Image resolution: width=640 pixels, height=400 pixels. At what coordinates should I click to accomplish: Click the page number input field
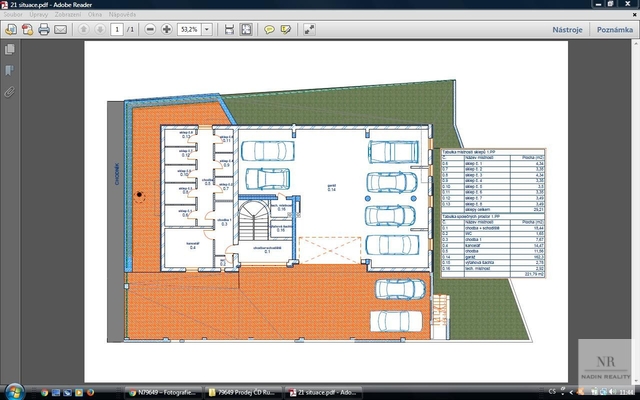point(118,30)
